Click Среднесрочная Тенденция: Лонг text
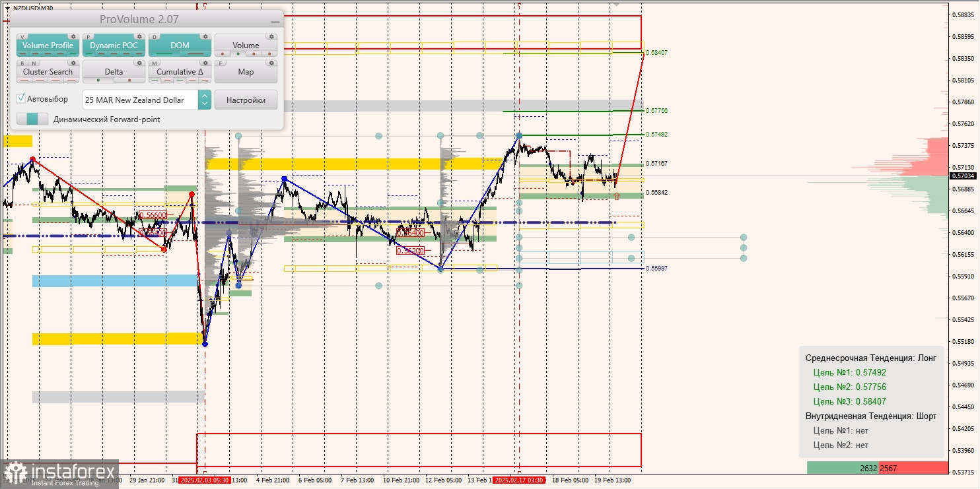 (871, 358)
